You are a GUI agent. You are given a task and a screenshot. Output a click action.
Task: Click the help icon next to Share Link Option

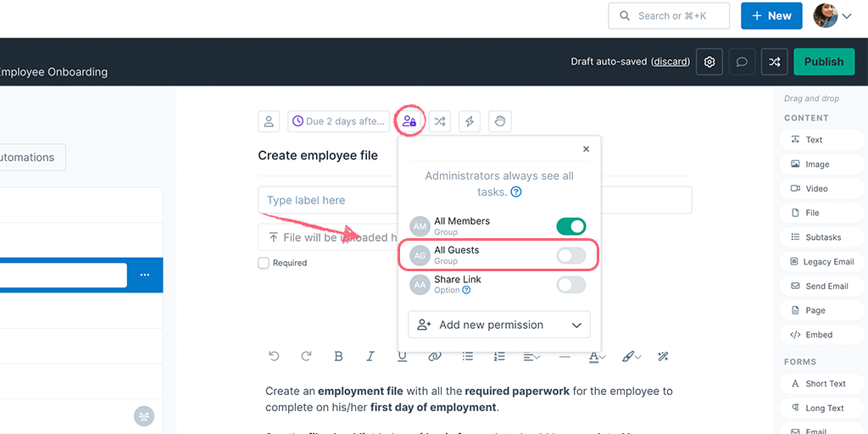pos(466,290)
